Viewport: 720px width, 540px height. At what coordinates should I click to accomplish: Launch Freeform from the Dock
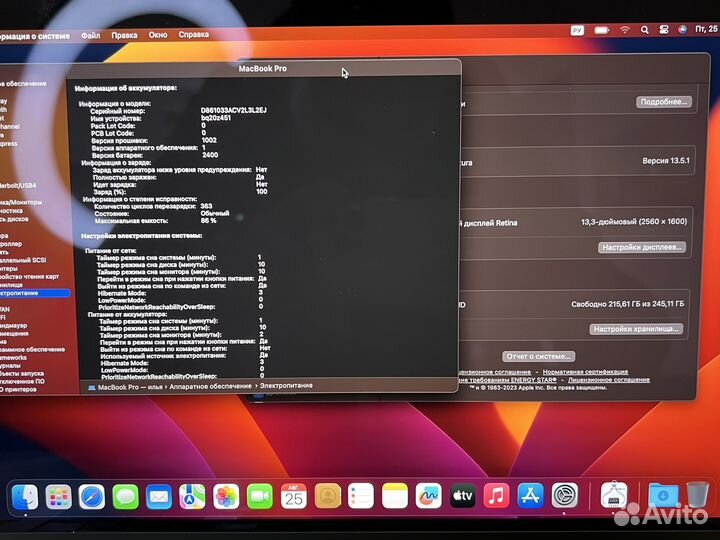tap(428, 496)
